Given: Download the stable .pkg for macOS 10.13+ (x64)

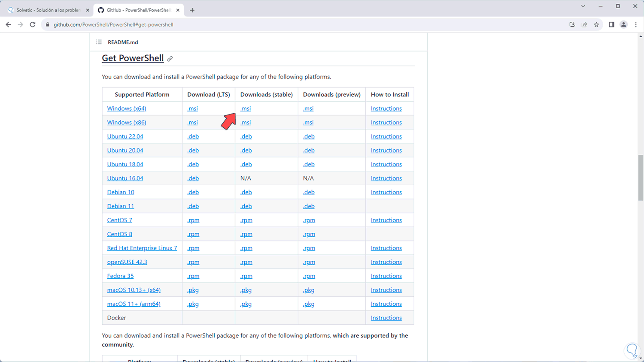Looking at the screenshot, I should 246,290.
